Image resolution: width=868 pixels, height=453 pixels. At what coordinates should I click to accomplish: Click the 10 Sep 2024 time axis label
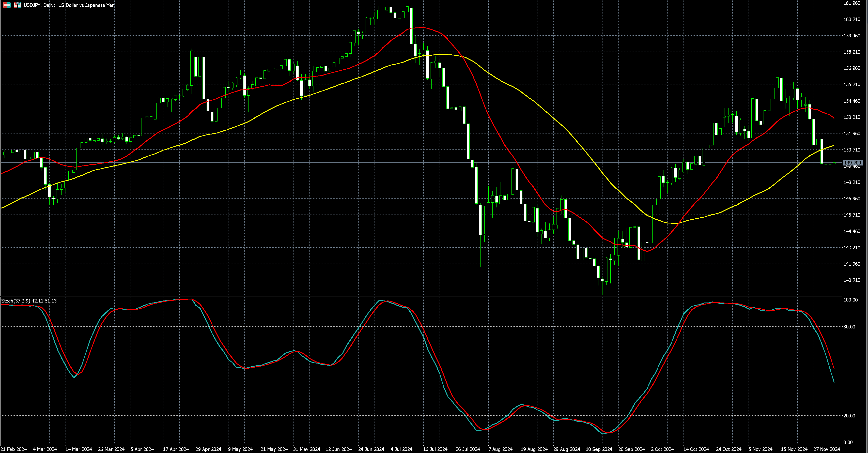pyautogui.click(x=599, y=449)
